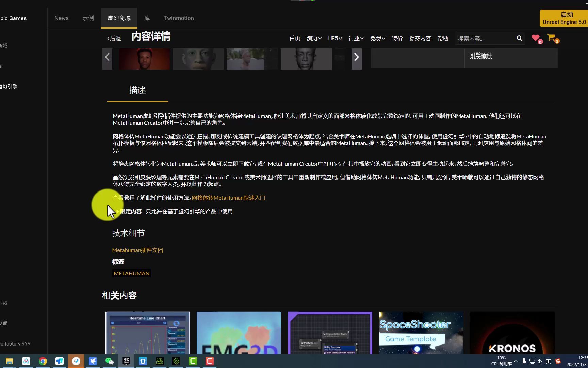Image resolution: width=588 pixels, height=368 pixels.
Task: Open WeChat from the taskbar
Action: click(x=110, y=361)
